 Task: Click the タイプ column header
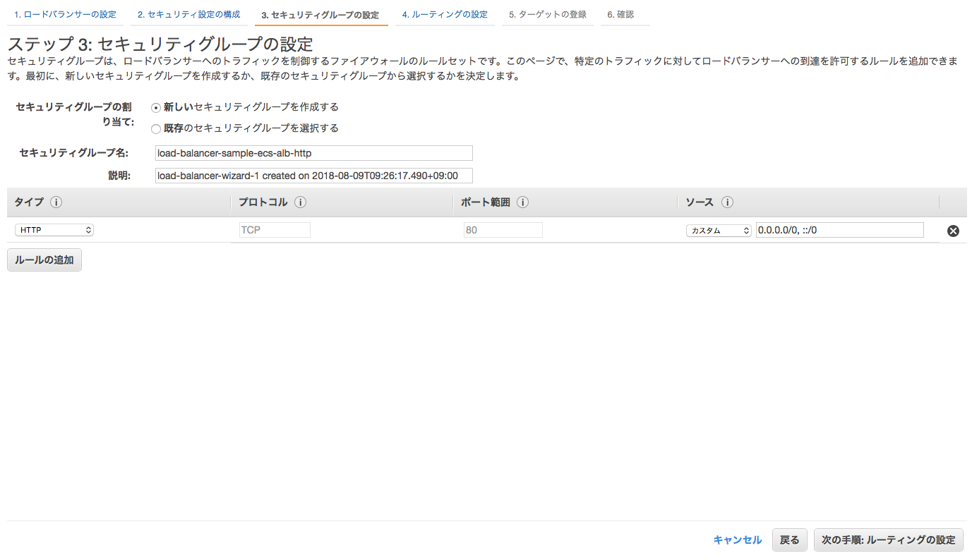point(29,202)
